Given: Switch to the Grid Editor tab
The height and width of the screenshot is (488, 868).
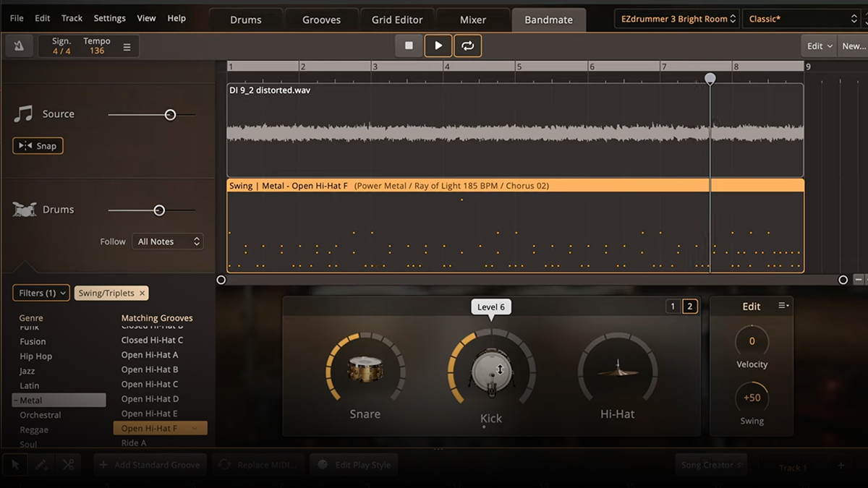Looking at the screenshot, I should [397, 20].
